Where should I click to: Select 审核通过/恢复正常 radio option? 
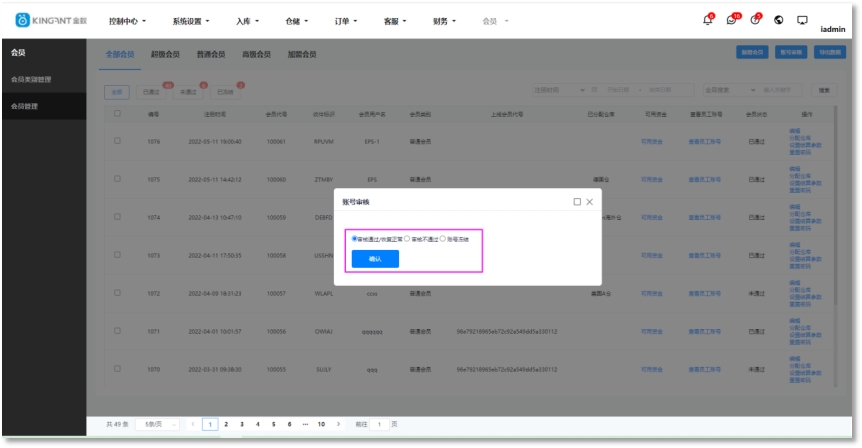click(355, 238)
